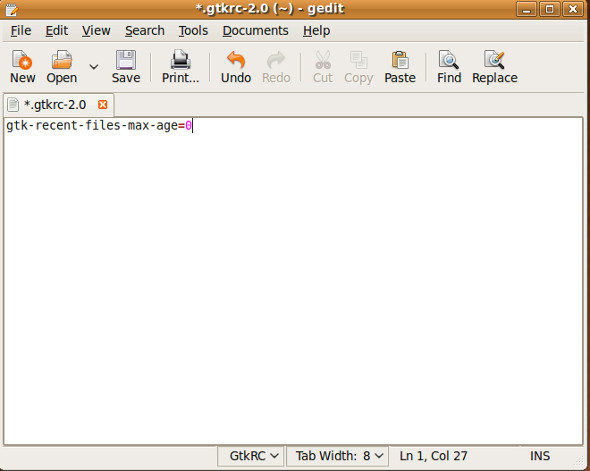The width and height of the screenshot is (590, 471).
Task: Place cursor in gtk-recent-files-max-age line
Action: [99, 125]
